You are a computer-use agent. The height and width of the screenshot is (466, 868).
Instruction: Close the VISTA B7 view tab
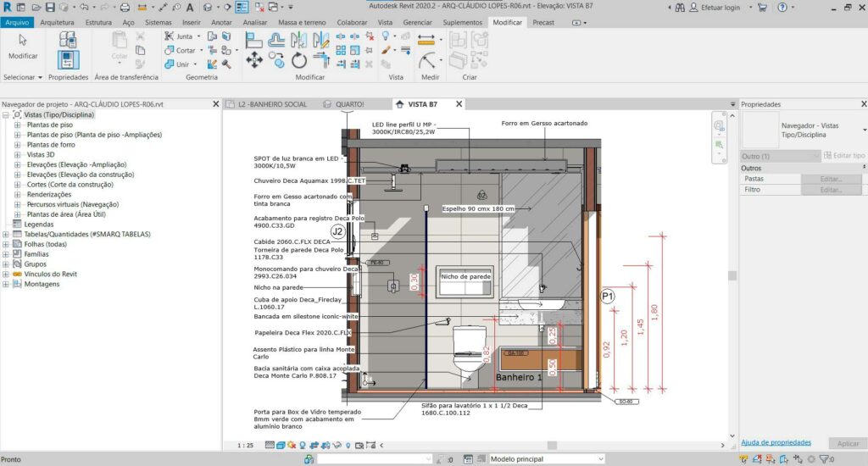459,104
